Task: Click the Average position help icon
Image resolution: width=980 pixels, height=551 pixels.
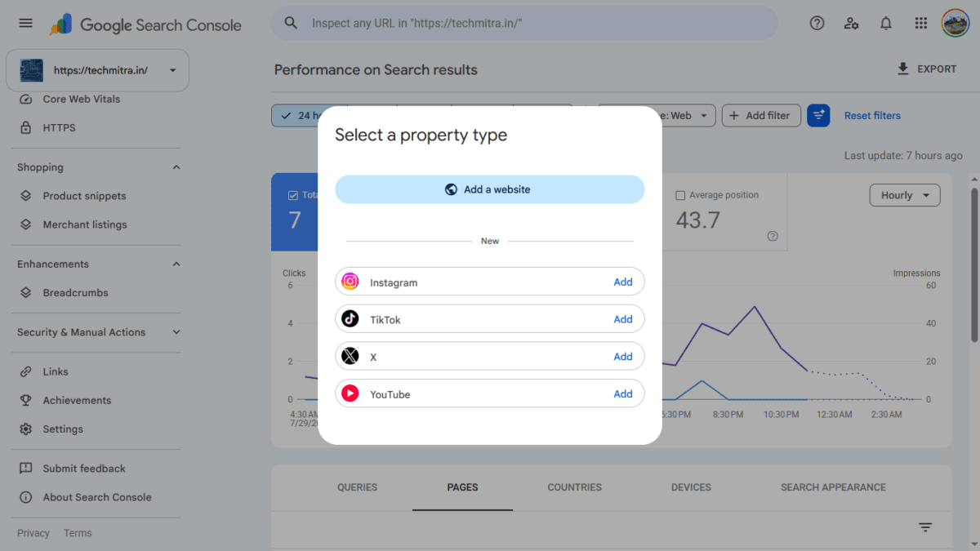Action: pyautogui.click(x=773, y=237)
